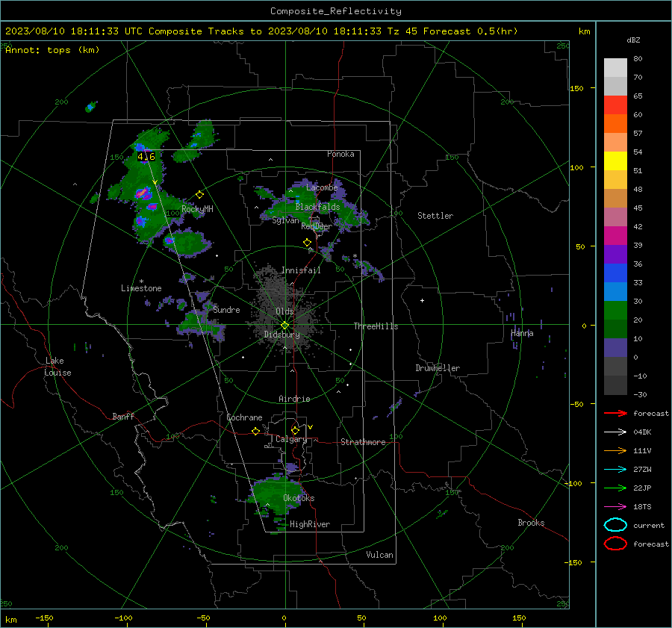Click yellow diamond marker beside RockyMH
672x628 pixels.
[x=199, y=195]
